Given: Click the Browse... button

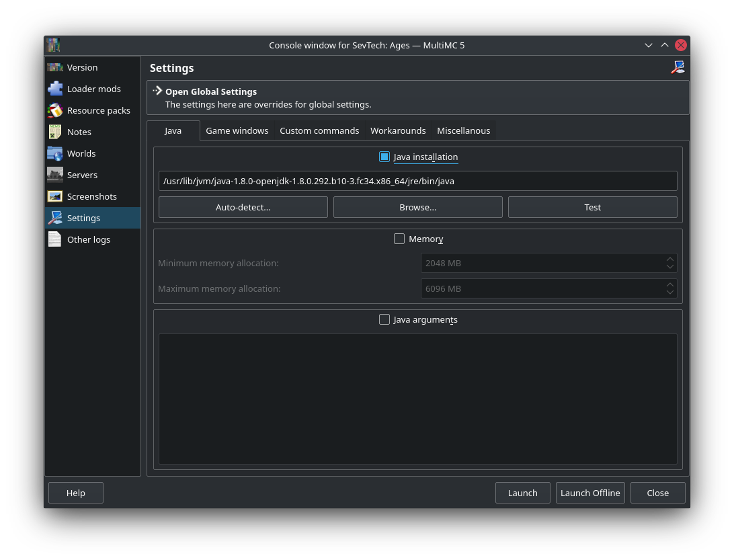Looking at the screenshot, I should pos(417,207).
